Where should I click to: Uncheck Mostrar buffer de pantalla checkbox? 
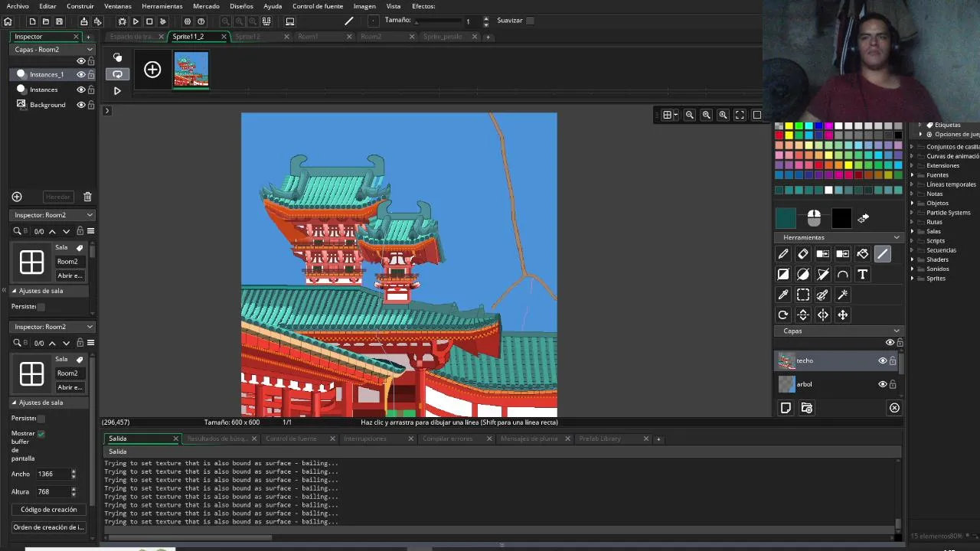(41, 434)
